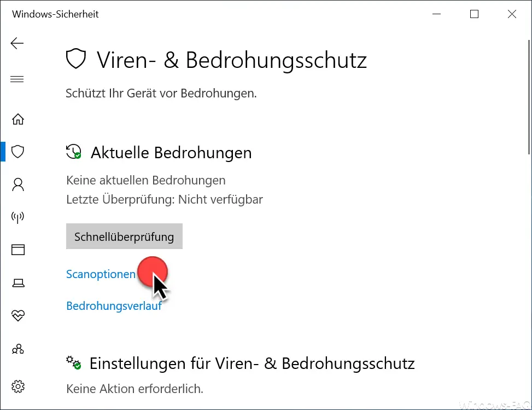Open account protection person icon
Viewport: 532px width, 410px height.
[18, 184]
